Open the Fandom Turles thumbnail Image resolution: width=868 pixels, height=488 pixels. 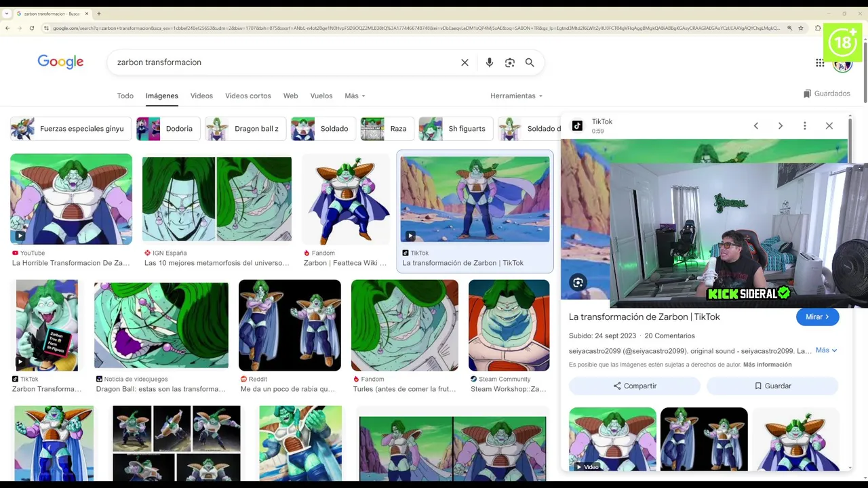(405, 325)
